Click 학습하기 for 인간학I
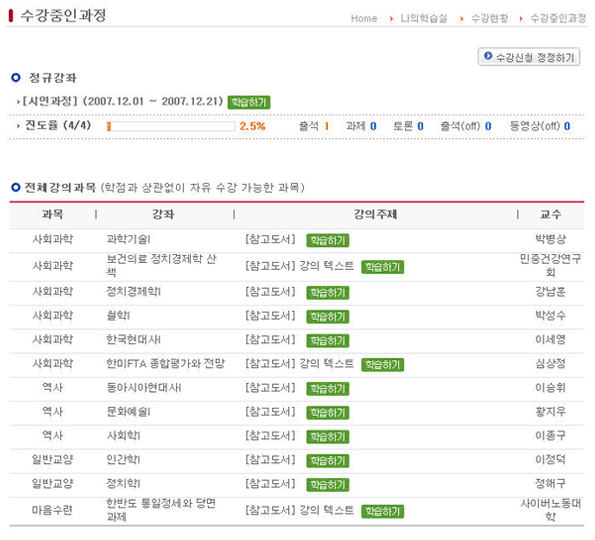Screen dimensions: 595x540 coord(328,461)
